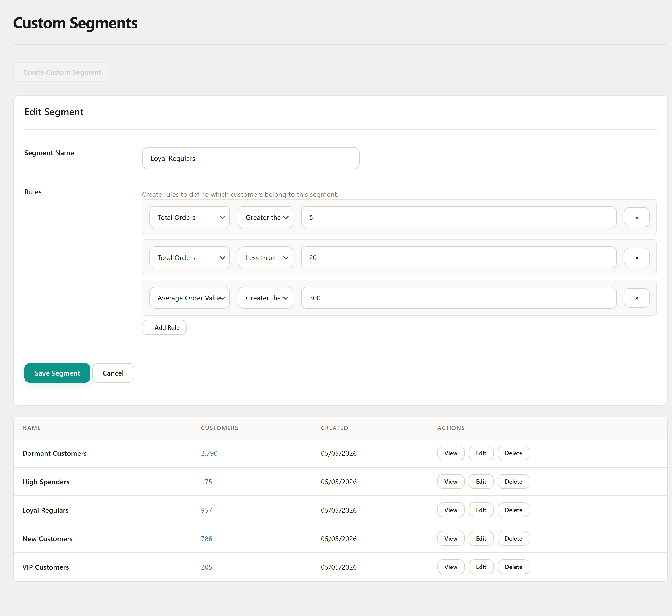The height and width of the screenshot is (616, 672).
Task: Cancel editing the segment
Action: pyautogui.click(x=113, y=373)
